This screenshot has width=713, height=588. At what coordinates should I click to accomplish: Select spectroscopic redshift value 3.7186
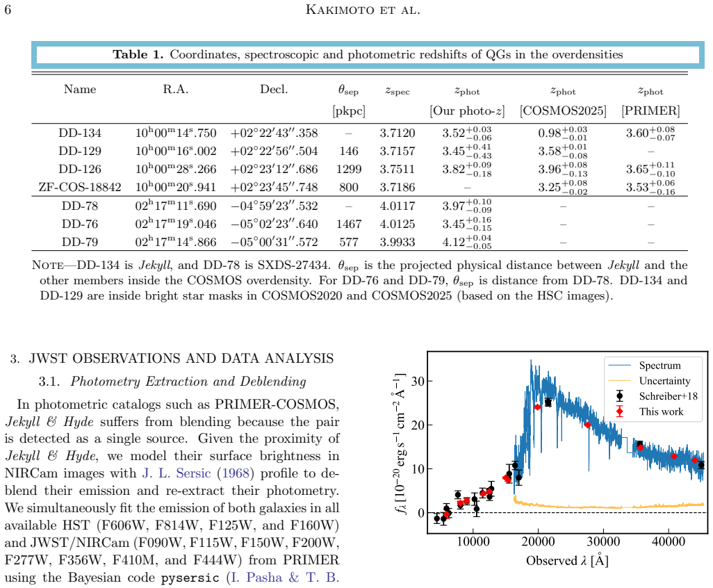[x=398, y=188]
